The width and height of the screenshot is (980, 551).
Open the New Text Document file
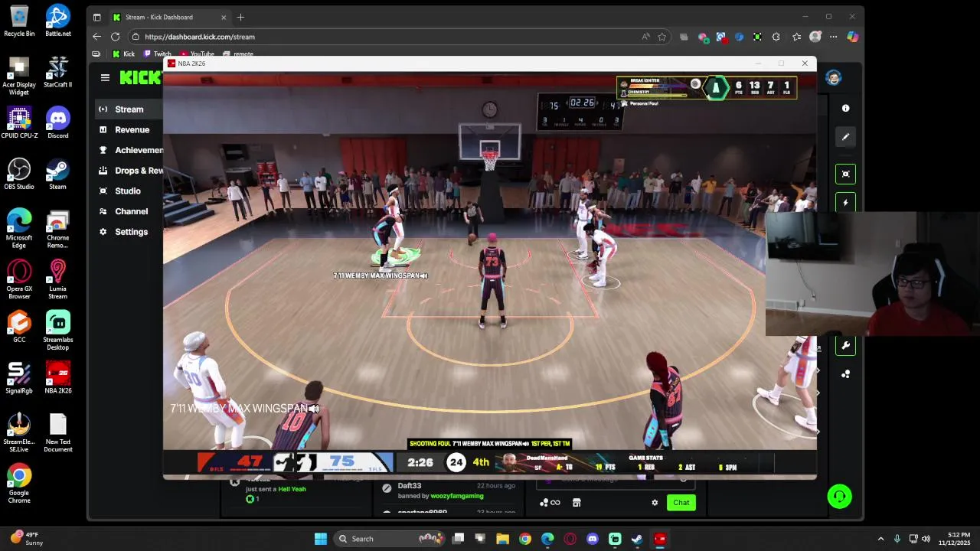57,433
